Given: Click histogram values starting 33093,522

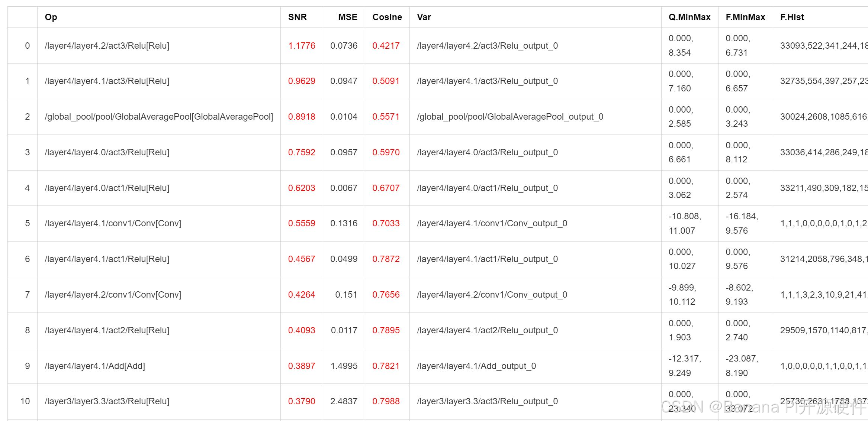Looking at the screenshot, I should tap(823, 46).
